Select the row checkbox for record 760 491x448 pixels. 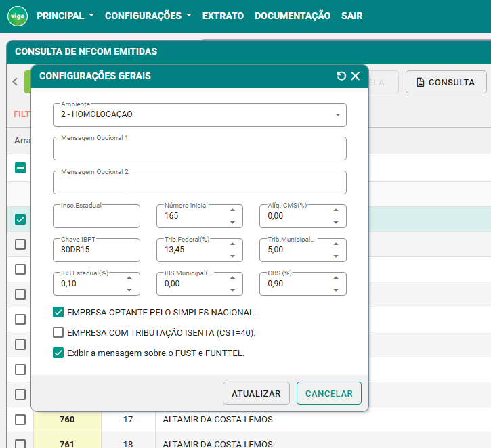click(x=20, y=420)
